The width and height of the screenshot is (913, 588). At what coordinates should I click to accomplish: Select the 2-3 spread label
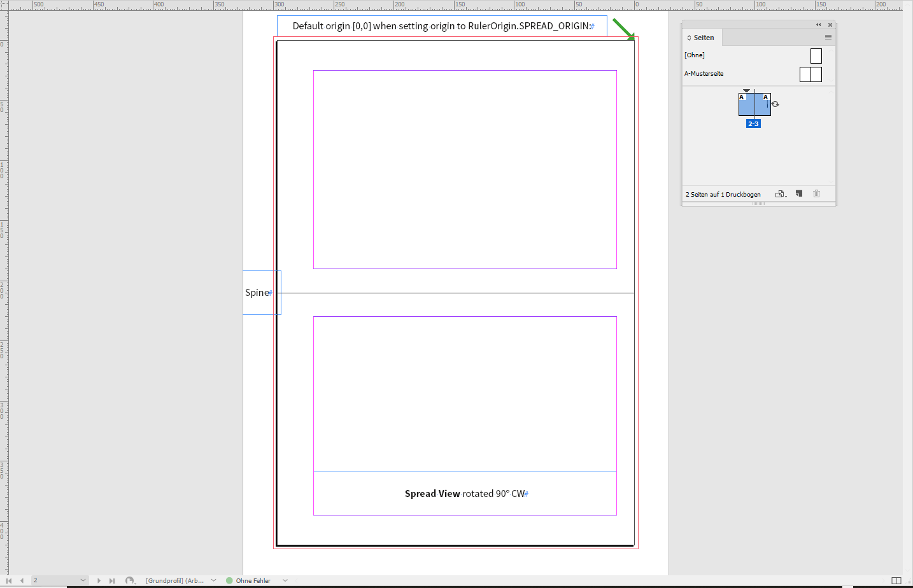pos(753,123)
